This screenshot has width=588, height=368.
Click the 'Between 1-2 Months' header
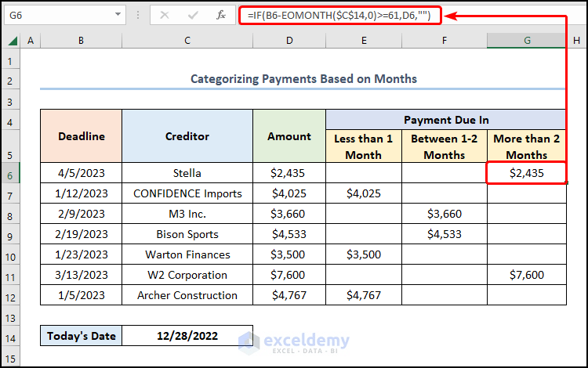point(445,146)
